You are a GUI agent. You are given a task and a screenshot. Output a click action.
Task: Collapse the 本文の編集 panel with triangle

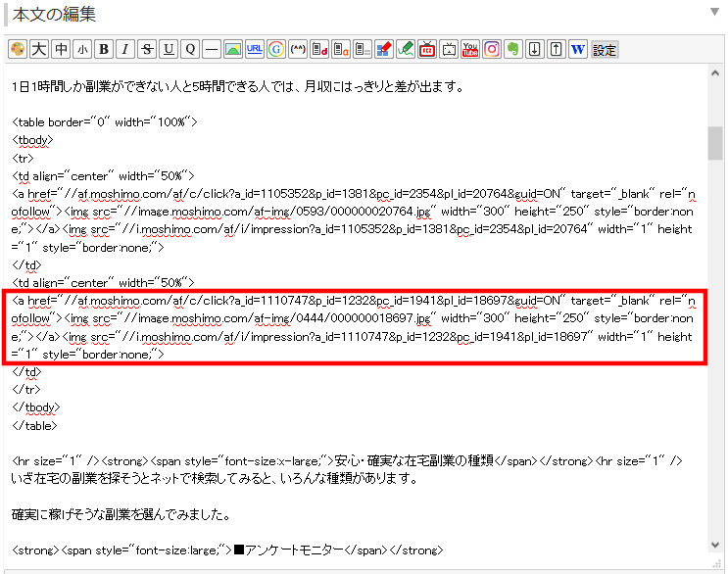[714, 12]
